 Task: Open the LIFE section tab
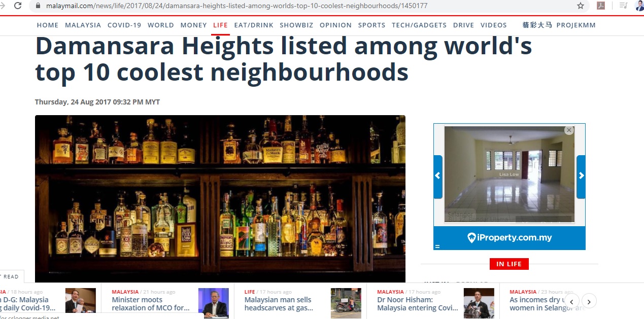pos(220,25)
